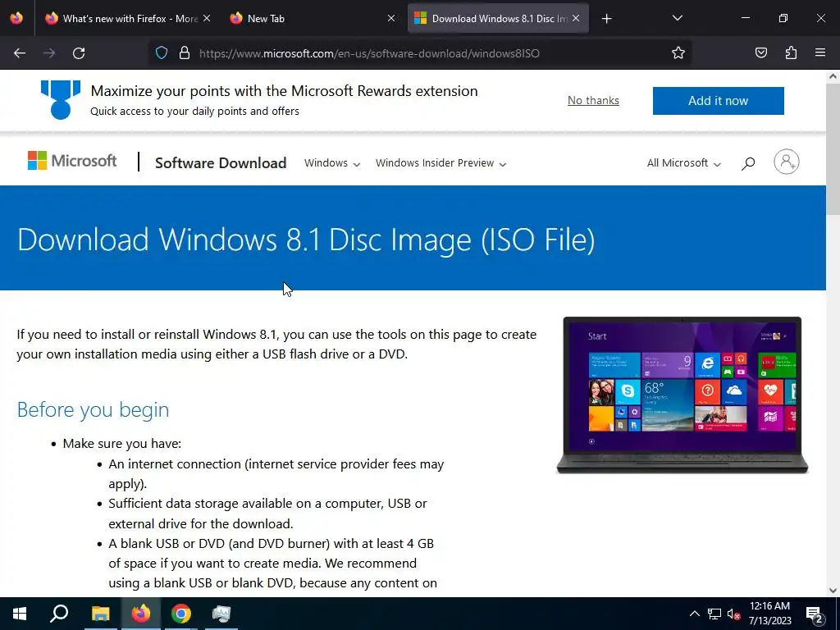Expand the Windows dropdown menu
This screenshot has width=840, height=630.
[332, 163]
